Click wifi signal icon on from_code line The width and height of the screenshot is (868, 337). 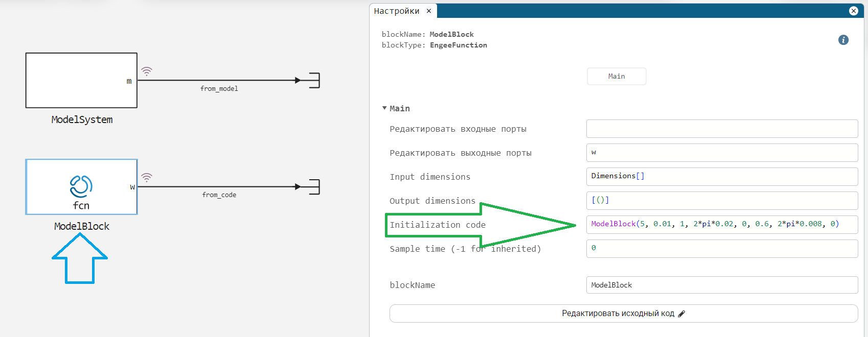pyautogui.click(x=147, y=178)
